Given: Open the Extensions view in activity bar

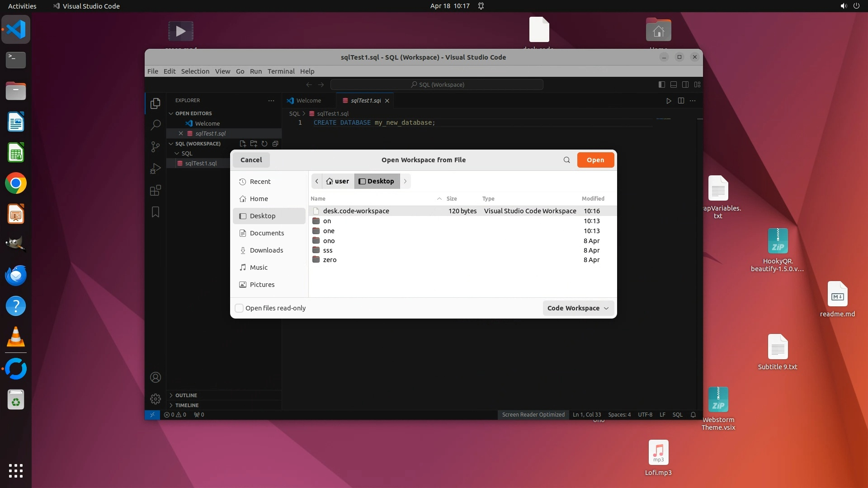Looking at the screenshot, I should tap(155, 190).
